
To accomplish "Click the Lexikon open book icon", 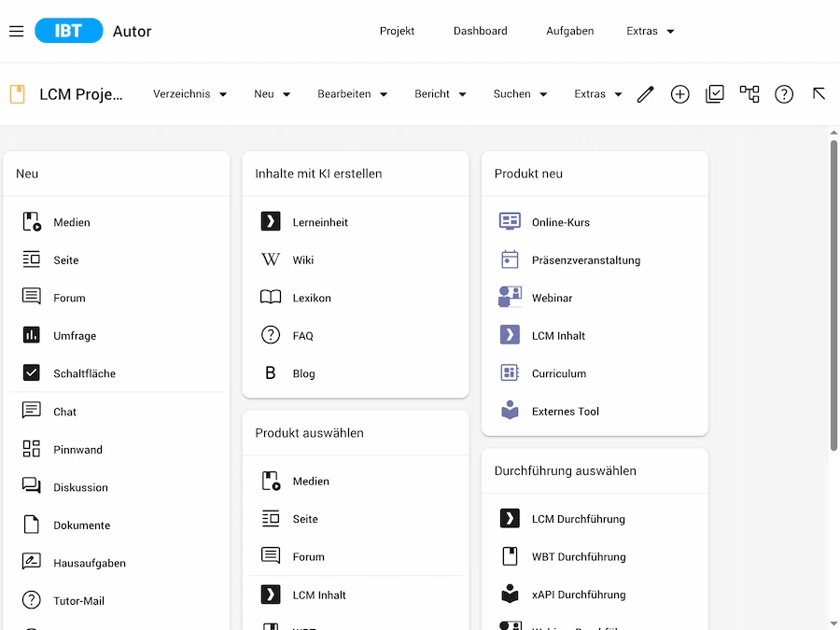I will coord(271,298).
